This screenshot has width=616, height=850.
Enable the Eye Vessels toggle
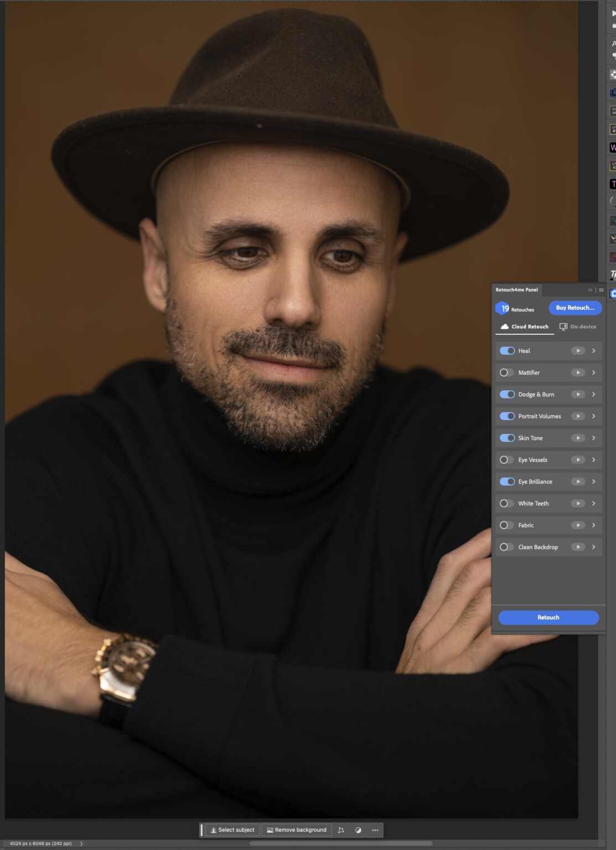(x=507, y=460)
